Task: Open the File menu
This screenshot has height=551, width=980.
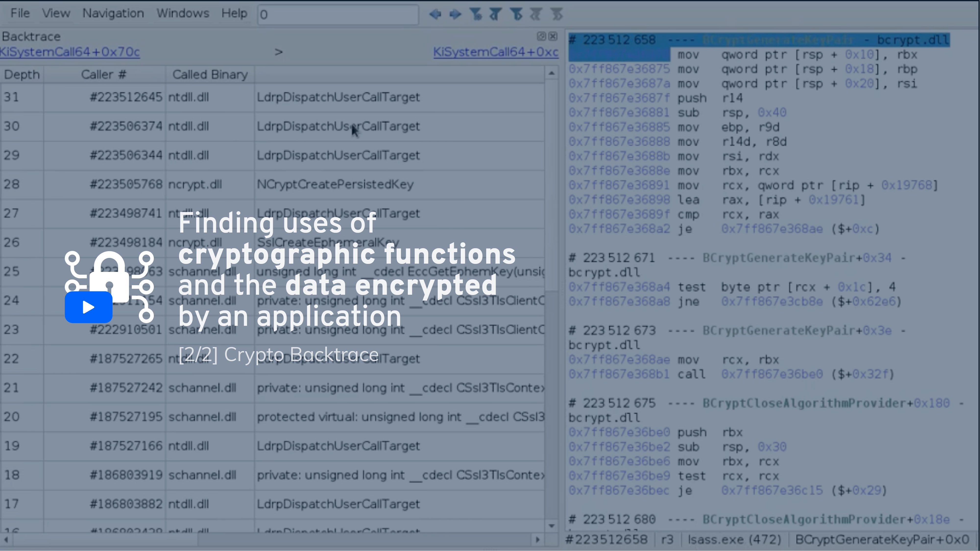Action: 20,13
